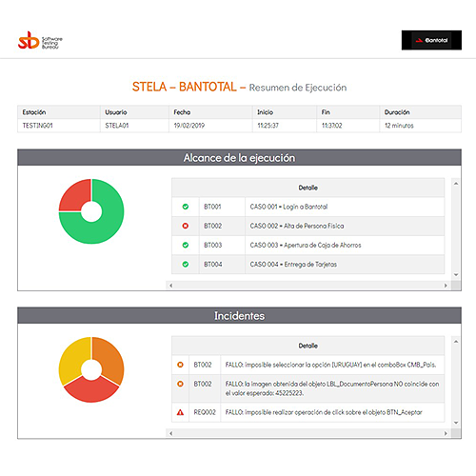Click the failure text about BTN_Aceptar click
This screenshot has height=476, width=476.
[324, 412]
